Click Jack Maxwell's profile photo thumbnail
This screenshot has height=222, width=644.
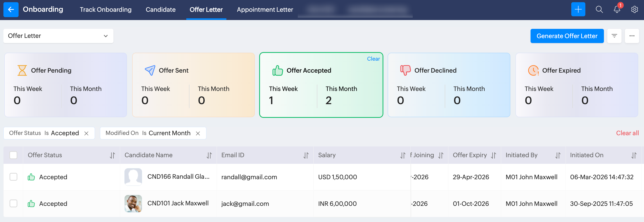tap(133, 203)
